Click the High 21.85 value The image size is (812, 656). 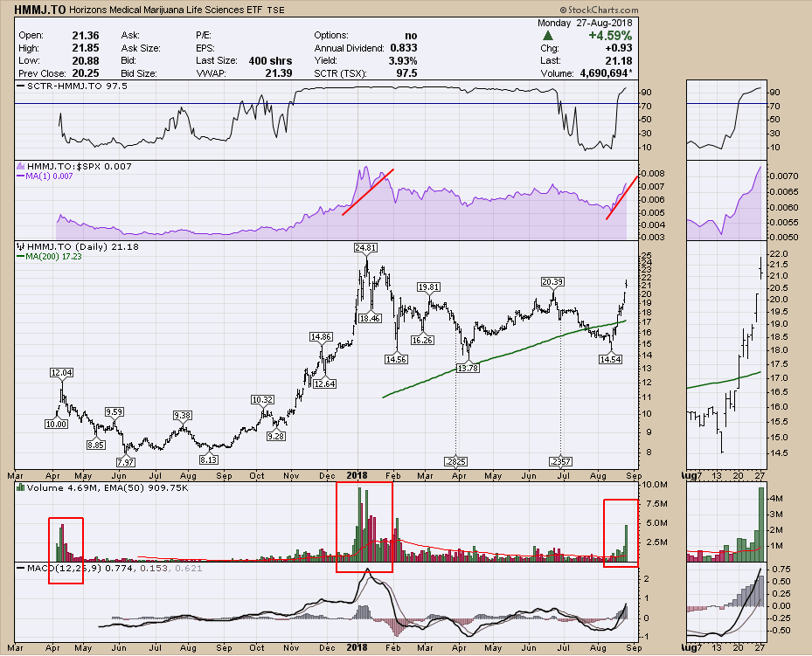pyautogui.click(x=86, y=47)
